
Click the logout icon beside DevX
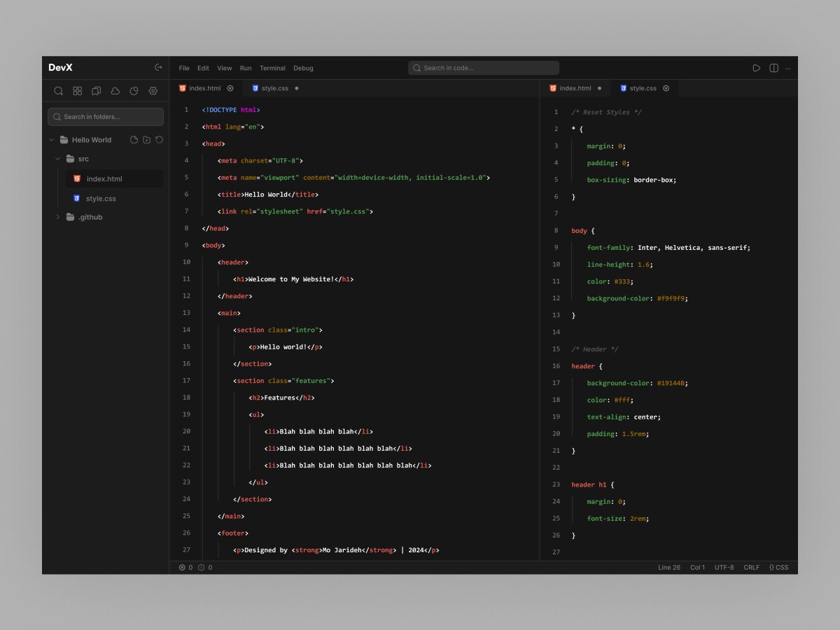coord(158,68)
